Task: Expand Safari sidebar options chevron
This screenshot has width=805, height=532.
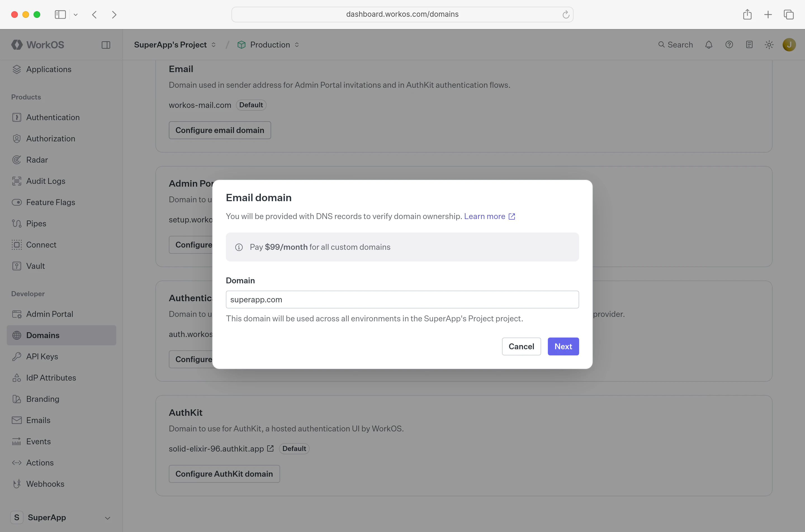Action: point(76,15)
